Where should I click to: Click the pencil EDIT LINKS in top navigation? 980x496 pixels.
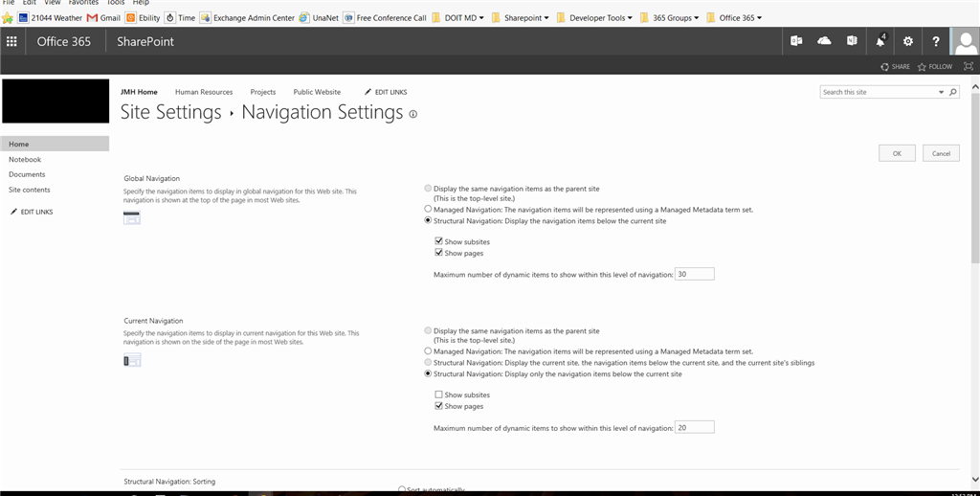[386, 92]
